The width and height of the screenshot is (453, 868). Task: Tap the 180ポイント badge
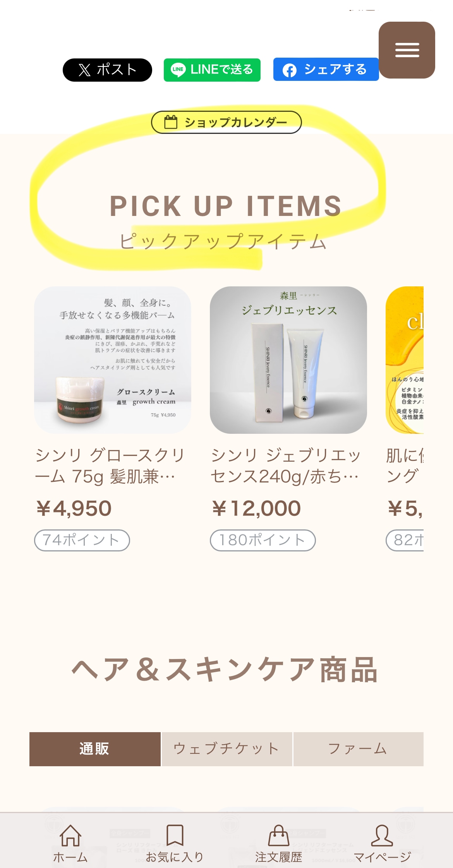(263, 540)
